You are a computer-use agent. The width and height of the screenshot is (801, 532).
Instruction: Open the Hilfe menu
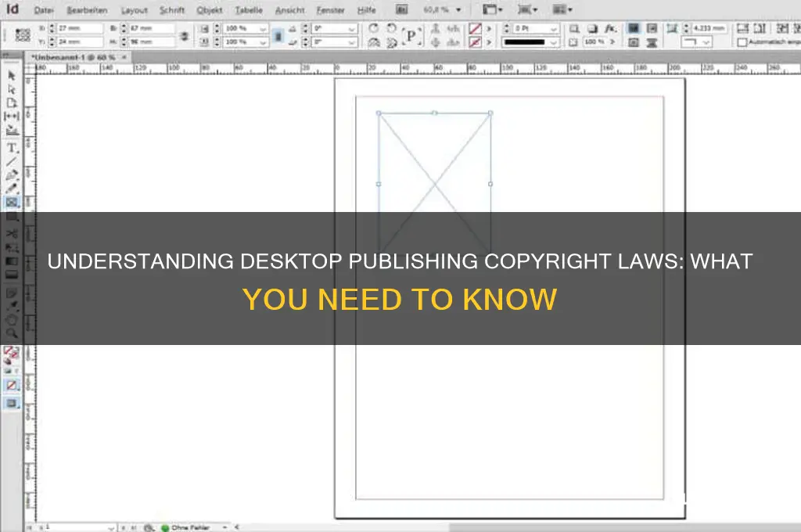[x=366, y=10]
